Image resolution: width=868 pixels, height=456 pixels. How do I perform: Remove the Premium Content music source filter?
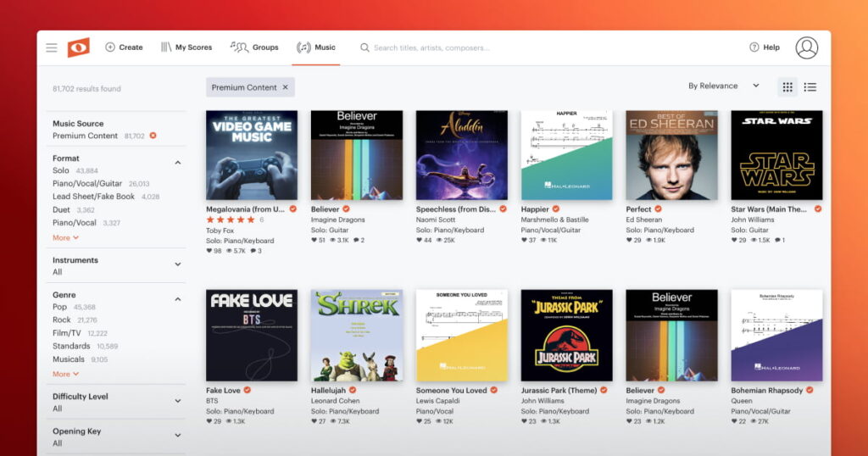click(153, 136)
